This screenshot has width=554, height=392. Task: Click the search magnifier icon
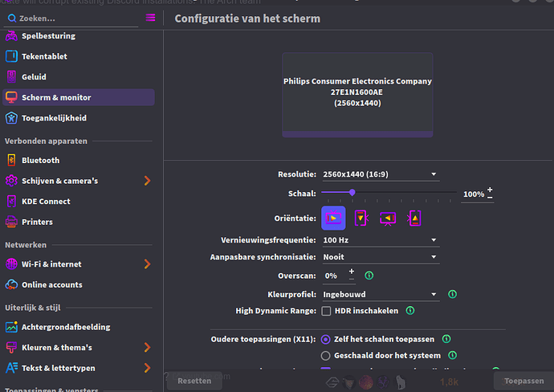12,18
